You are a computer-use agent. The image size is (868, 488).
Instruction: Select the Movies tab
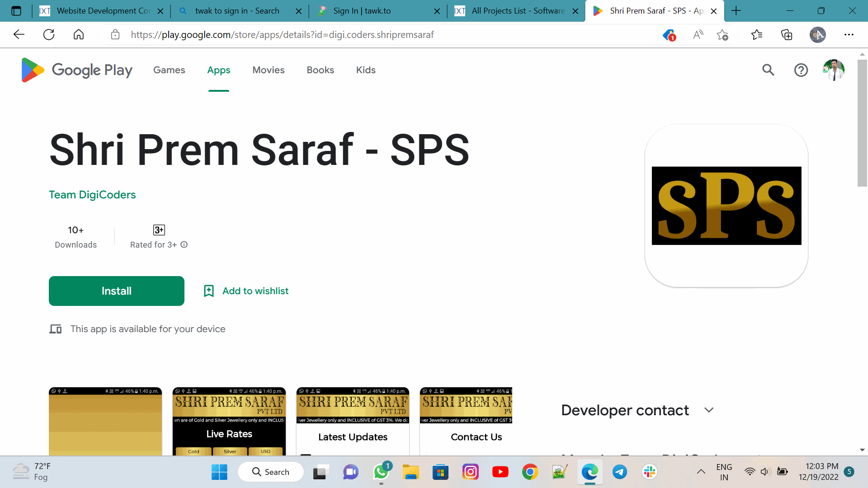pyautogui.click(x=269, y=70)
